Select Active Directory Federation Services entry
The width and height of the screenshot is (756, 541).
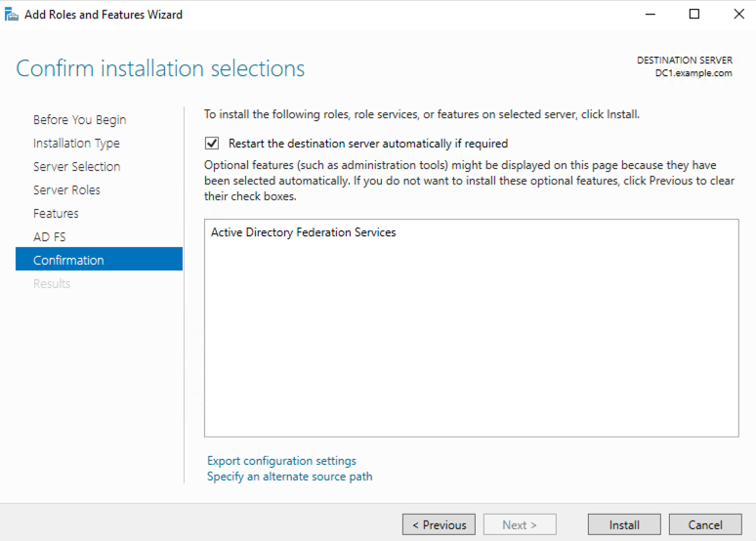point(303,232)
